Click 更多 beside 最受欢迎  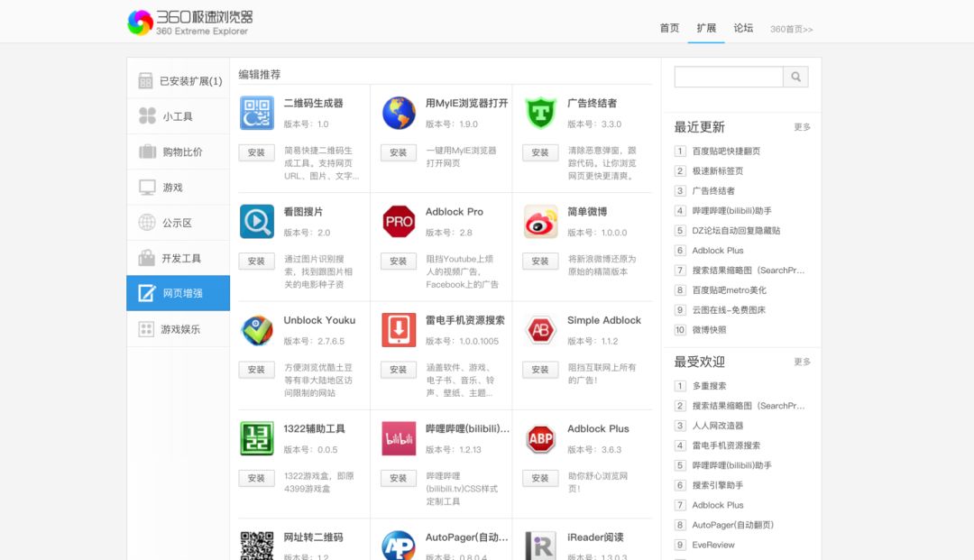[802, 362]
